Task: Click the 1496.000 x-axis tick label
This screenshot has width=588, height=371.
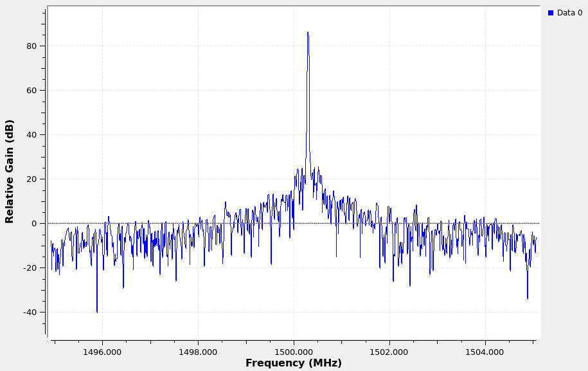Action: tap(102, 352)
